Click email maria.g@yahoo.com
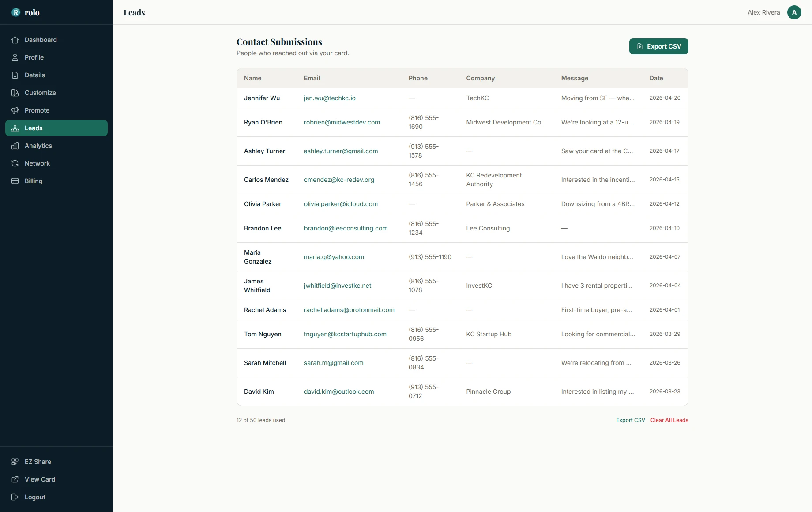Image resolution: width=812 pixels, height=512 pixels. coord(334,257)
